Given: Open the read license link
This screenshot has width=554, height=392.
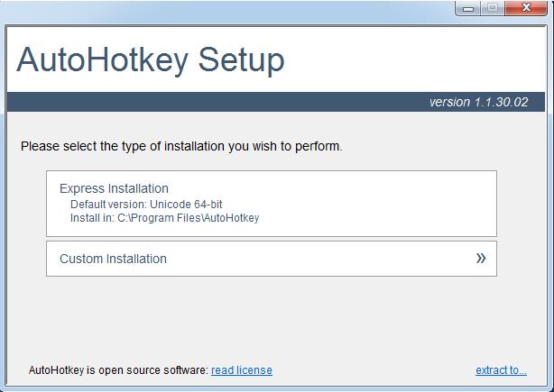Looking at the screenshot, I should pyautogui.click(x=242, y=370).
